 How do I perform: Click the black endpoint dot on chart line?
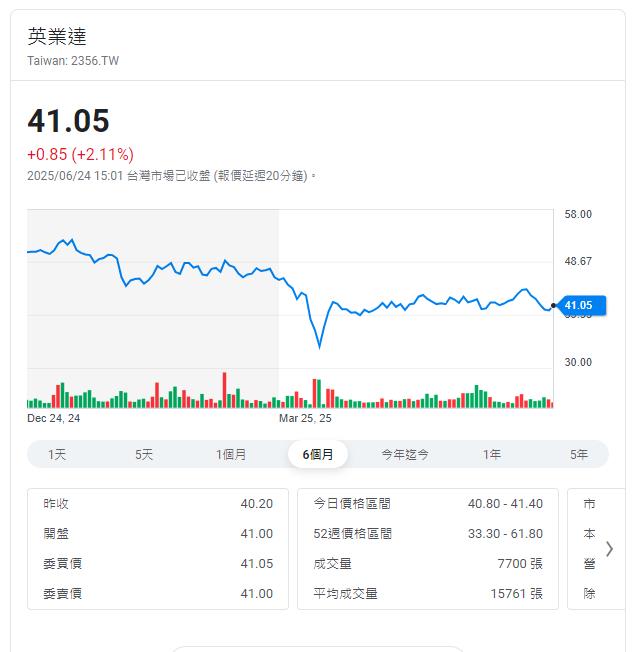pyautogui.click(x=553, y=306)
